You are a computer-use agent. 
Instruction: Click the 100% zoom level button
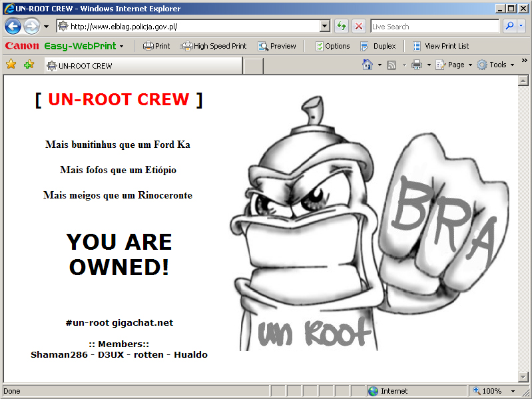tap(487, 391)
